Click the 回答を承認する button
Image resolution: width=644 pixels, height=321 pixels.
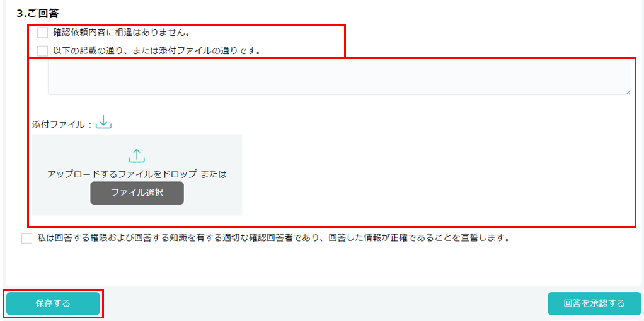594,303
